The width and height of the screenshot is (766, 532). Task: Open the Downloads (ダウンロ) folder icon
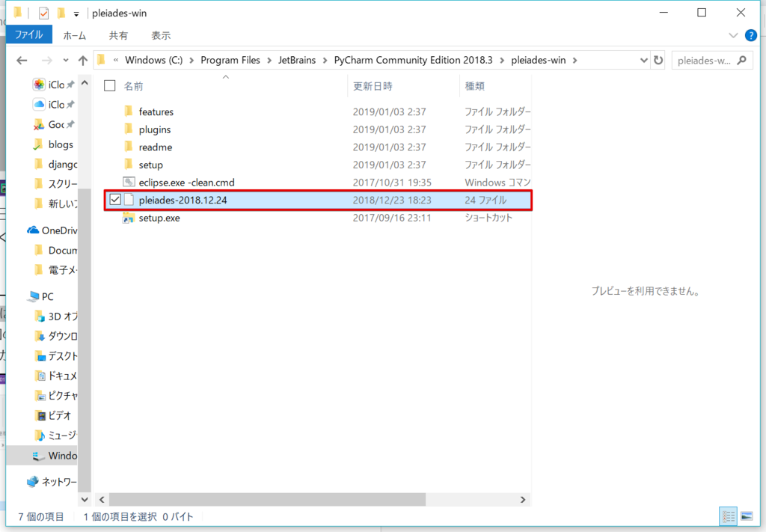click(40, 336)
